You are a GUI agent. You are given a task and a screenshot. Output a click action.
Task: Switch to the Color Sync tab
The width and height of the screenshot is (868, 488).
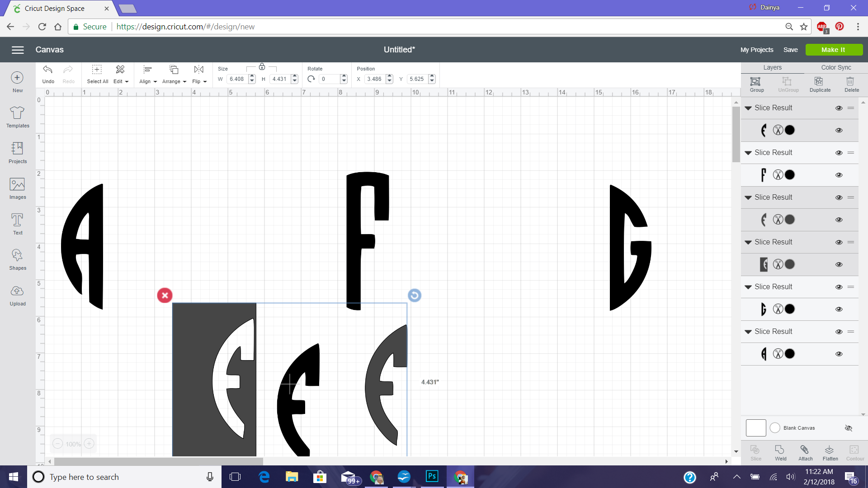[x=836, y=67]
